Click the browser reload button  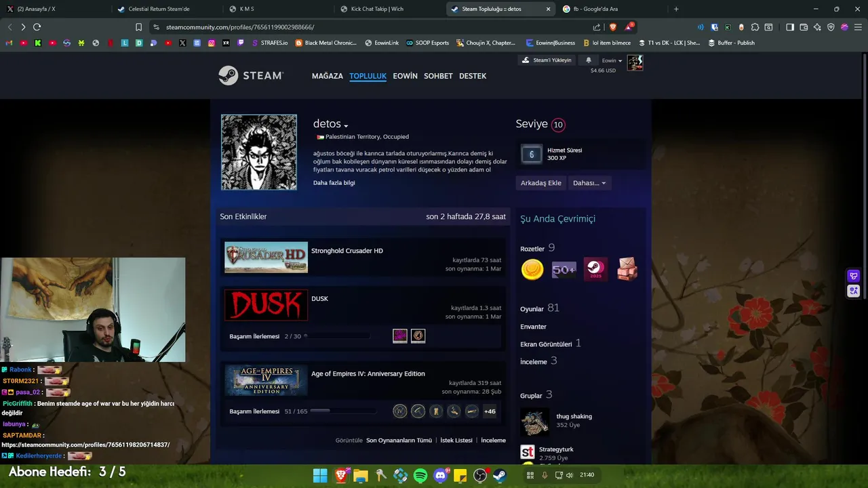point(37,27)
